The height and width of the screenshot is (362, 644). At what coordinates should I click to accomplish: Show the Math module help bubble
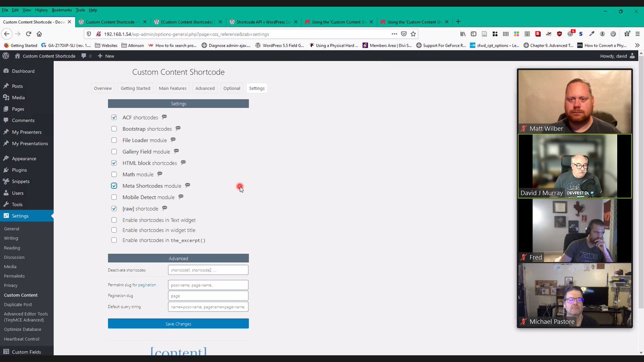(x=159, y=174)
